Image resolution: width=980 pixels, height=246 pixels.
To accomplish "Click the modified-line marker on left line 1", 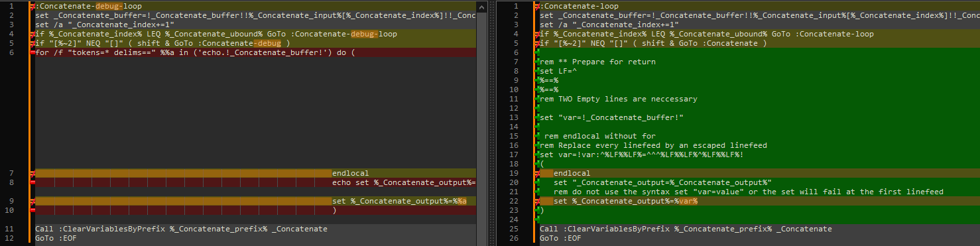I will click(32, 6).
